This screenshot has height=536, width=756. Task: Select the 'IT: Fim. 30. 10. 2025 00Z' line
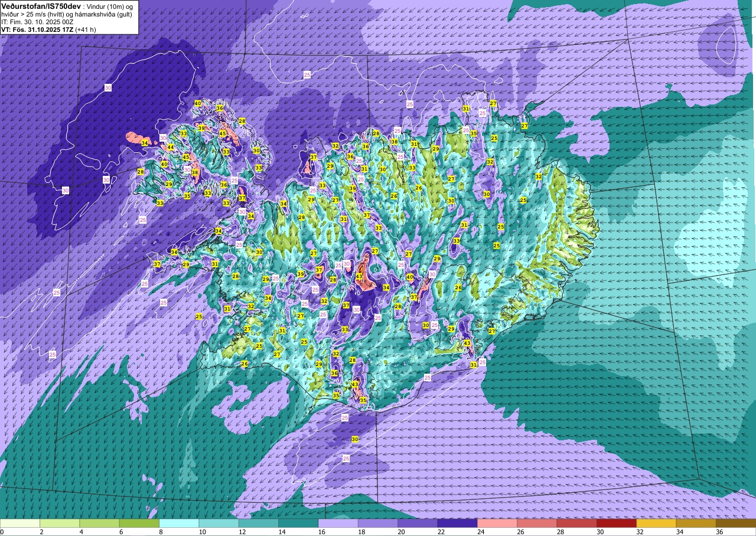tap(37, 21)
